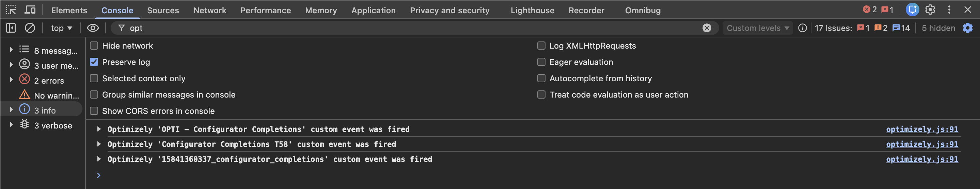Uncheck the Preserve log checkbox
Screen dimensions: 980x189
coord(94,62)
